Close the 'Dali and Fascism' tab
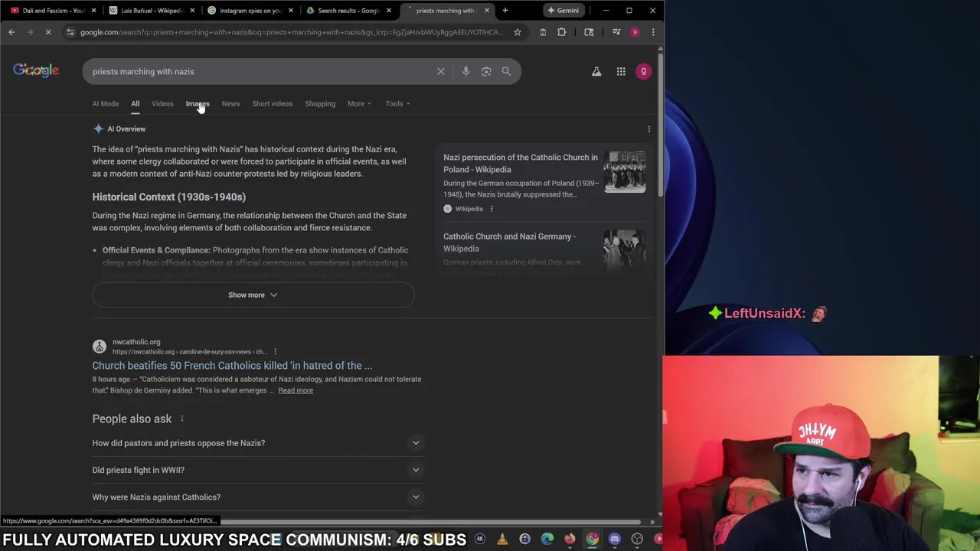The image size is (980, 551). [94, 11]
